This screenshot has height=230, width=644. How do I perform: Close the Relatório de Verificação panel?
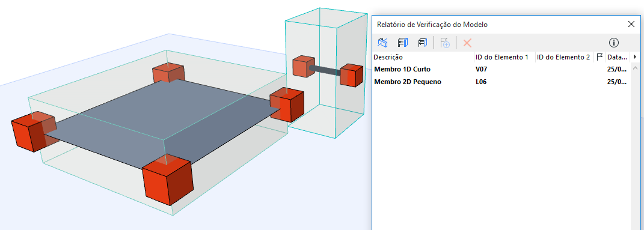(x=631, y=24)
